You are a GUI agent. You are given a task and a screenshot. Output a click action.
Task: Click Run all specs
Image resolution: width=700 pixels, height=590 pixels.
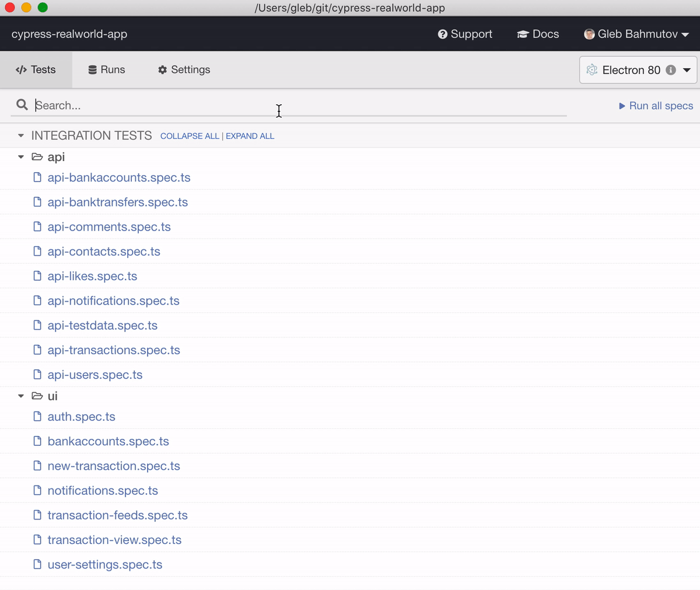656,106
